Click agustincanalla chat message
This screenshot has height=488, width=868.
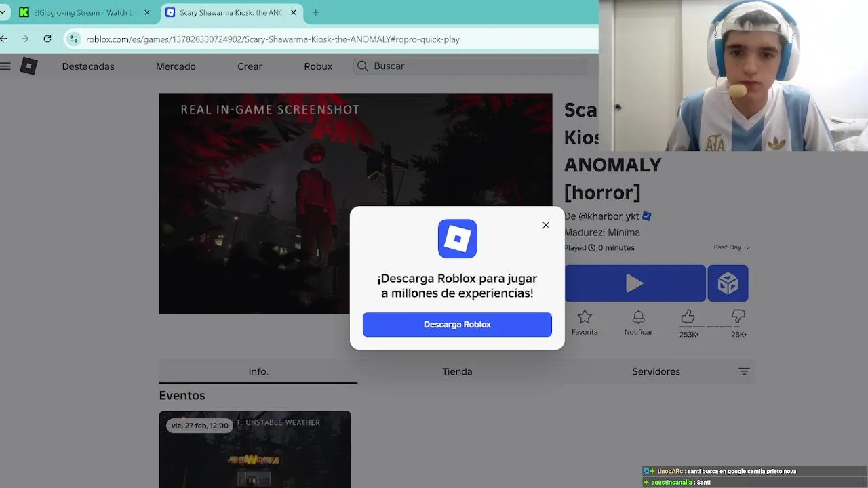pos(677,483)
